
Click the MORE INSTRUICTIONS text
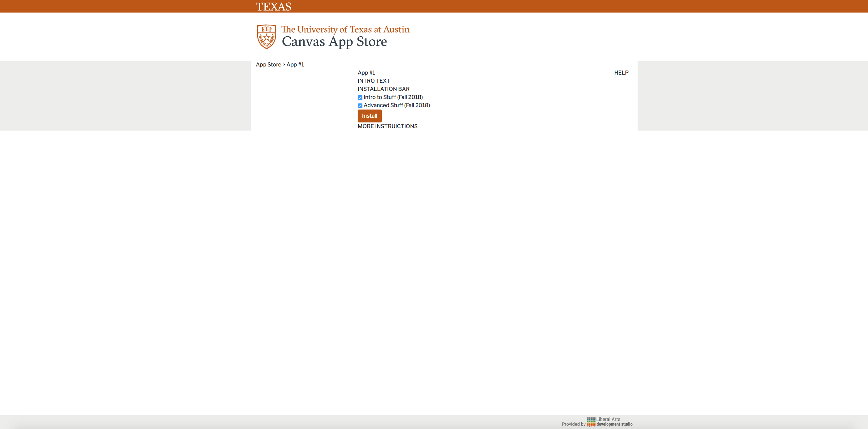coord(388,126)
